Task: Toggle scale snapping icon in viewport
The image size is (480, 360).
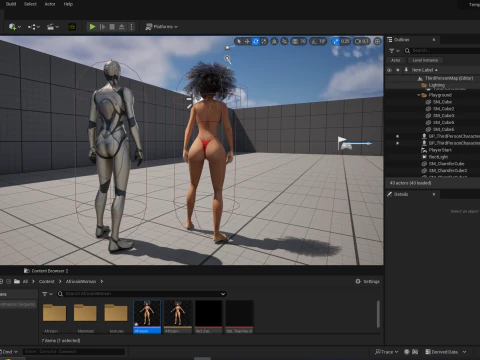Action: [x=335, y=41]
